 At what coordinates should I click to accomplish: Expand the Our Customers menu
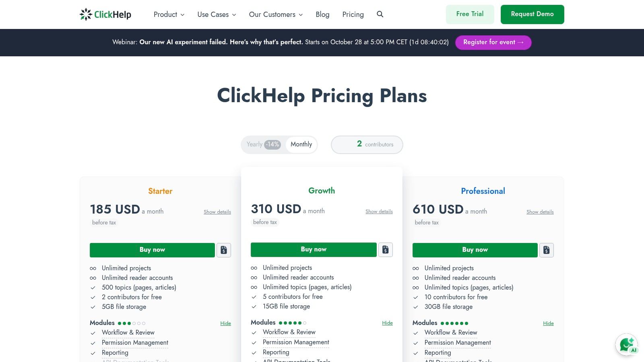pyautogui.click(x=275, y=14)
